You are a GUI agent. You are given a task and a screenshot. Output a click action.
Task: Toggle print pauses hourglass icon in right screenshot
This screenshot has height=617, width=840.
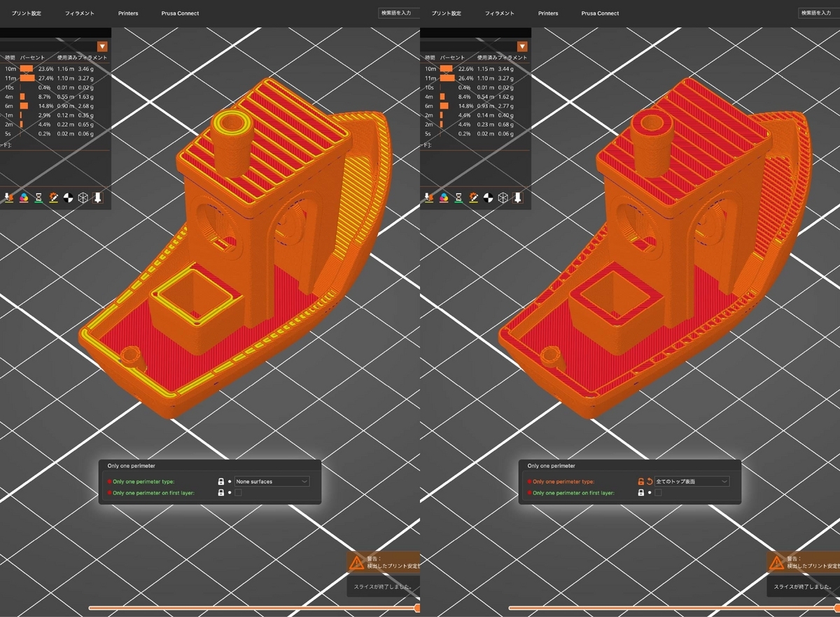(x=458, y=197)
